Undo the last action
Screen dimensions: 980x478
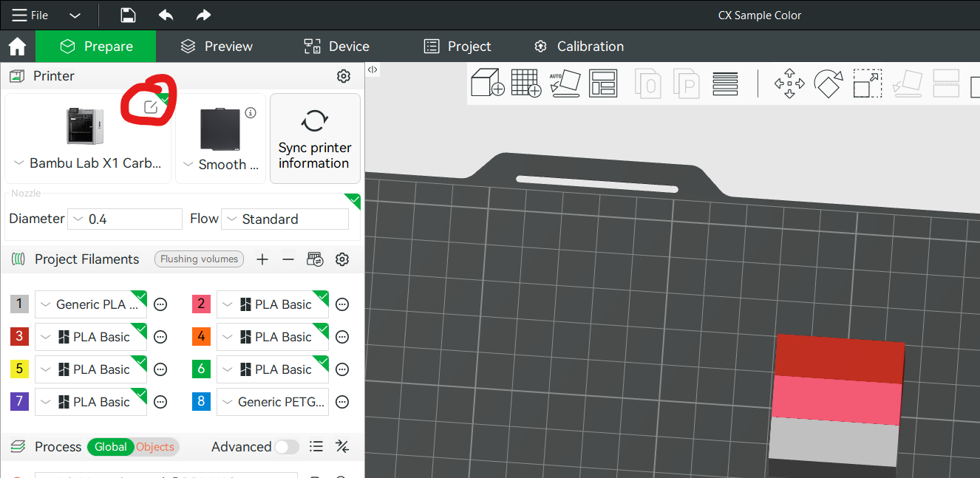click(x=166, y=16)
